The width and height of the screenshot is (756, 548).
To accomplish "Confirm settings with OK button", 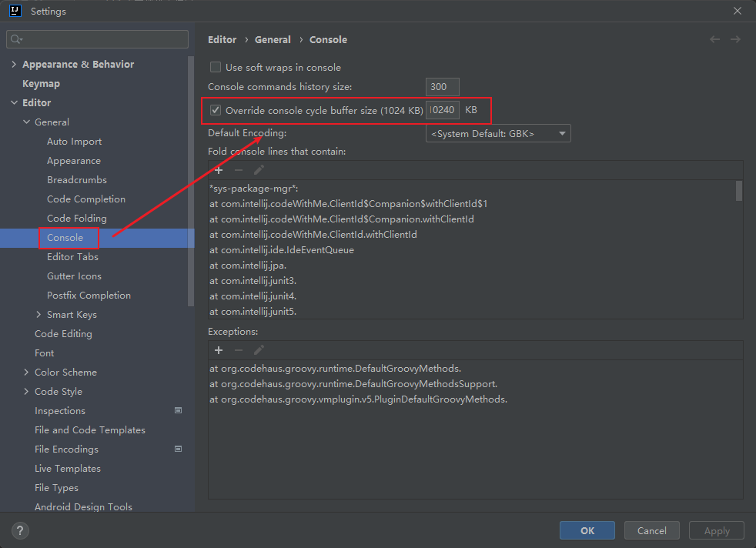I will [x=587, y=530].
